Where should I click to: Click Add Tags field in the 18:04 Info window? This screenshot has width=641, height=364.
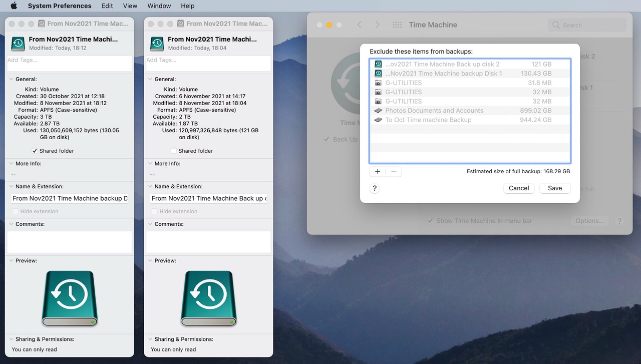click(209, 63)
